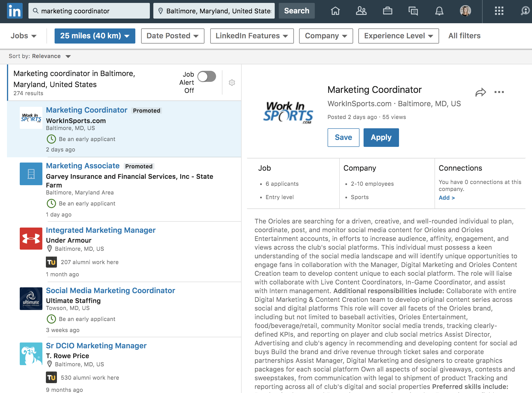Share the Marketing Coordinator job
Screen dimensions: 532x393
pos(481,92)
